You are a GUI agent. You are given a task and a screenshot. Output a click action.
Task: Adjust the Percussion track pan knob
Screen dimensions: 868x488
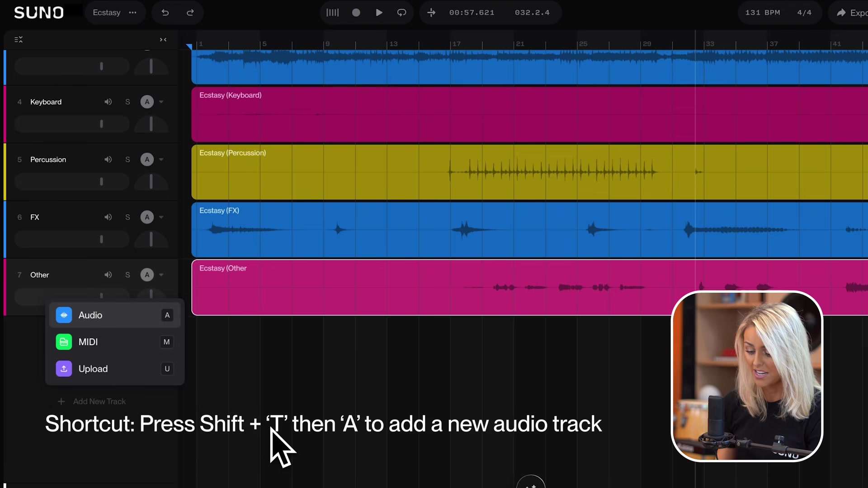click(x=151, y=182)
